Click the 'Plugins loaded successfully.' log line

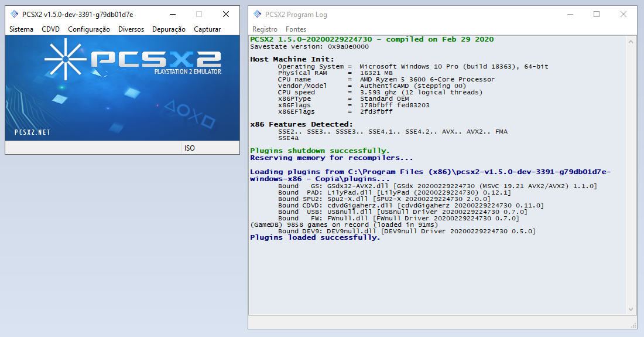coord(315,237)
